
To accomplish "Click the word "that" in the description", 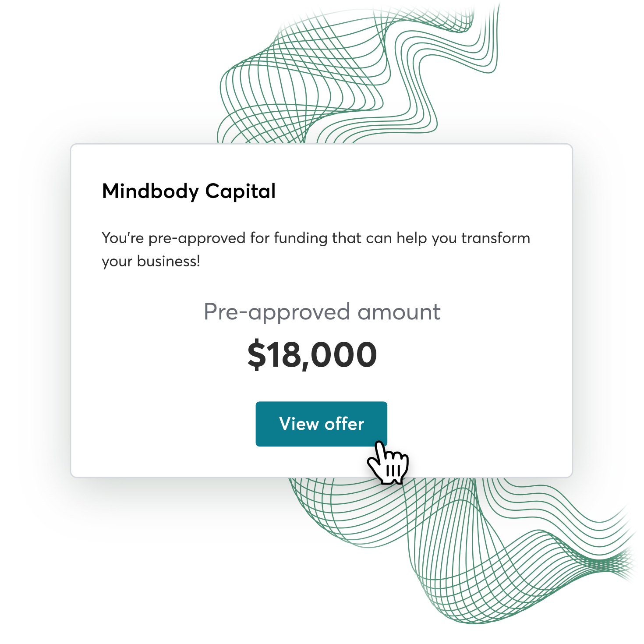I will 347,238.
